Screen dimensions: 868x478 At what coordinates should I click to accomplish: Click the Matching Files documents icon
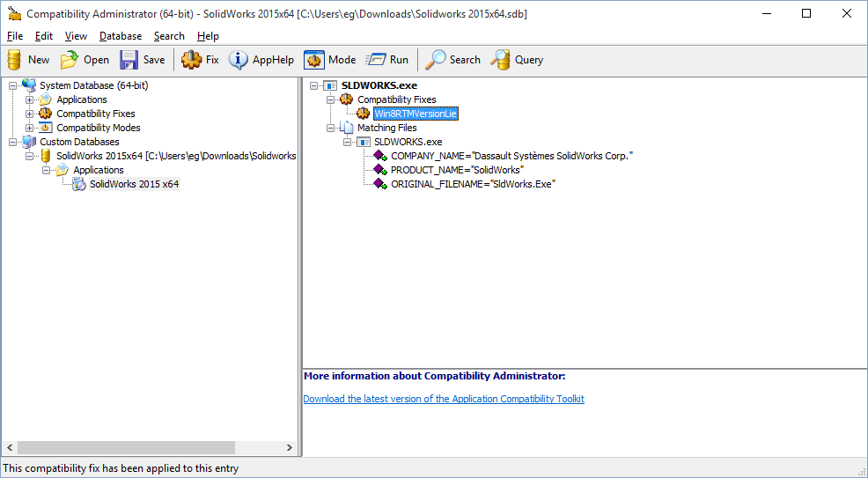click(x=347, y=128)
